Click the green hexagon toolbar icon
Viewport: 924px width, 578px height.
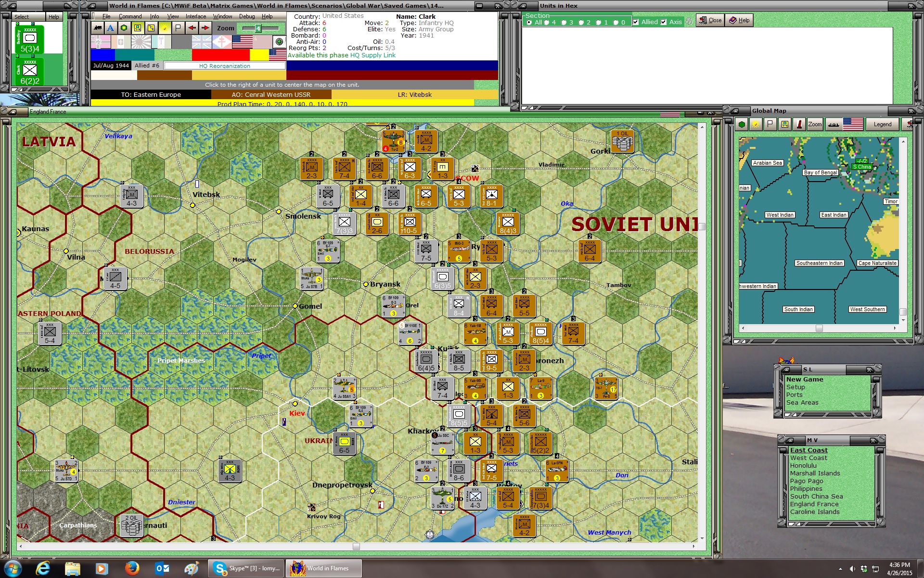click(124, 28)
